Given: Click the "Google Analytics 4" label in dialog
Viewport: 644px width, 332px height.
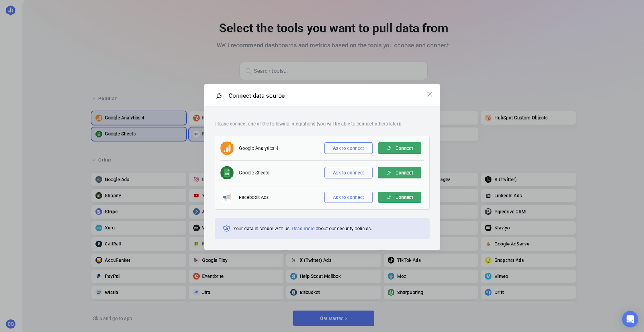Looking at the screenshot, I should (258, 148).
